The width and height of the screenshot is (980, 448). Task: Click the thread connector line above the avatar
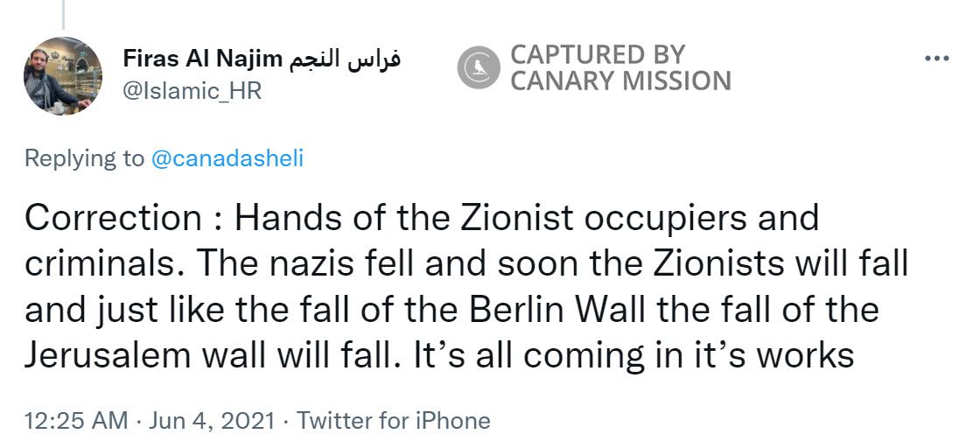point(62,13)
